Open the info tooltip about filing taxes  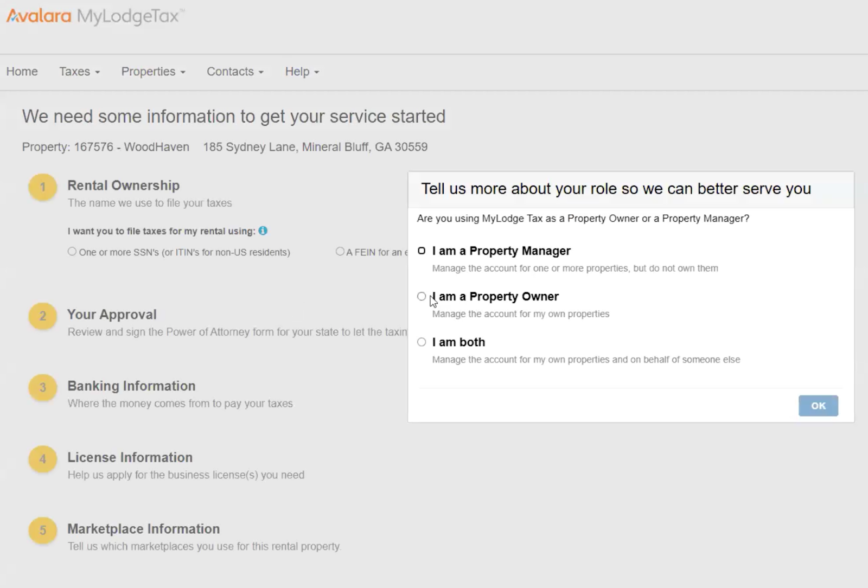tap(264, 231)
